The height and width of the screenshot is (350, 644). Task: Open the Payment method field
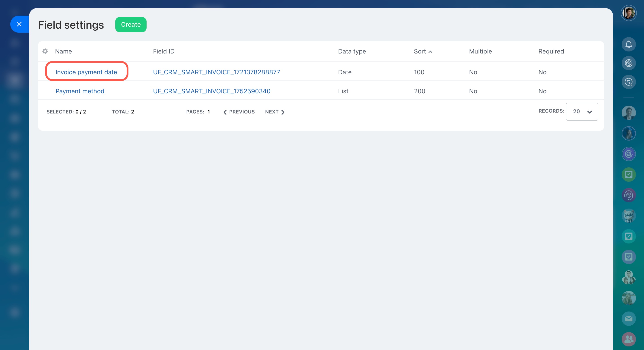point(80,91)
